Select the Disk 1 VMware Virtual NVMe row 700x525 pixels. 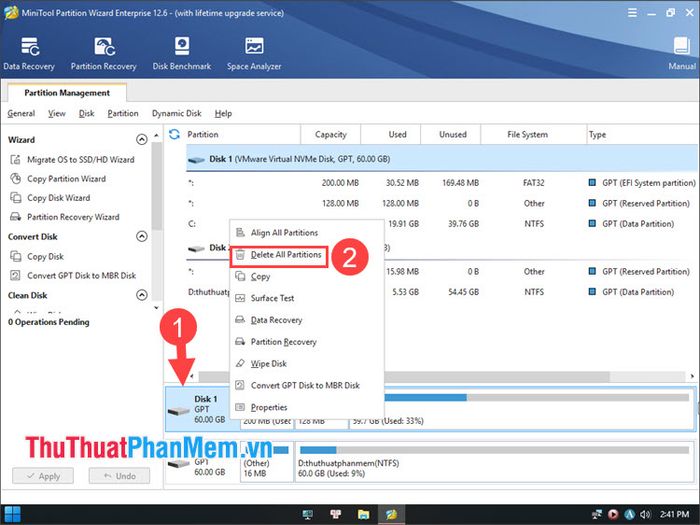pyautogui.click(x=442, y=159)
